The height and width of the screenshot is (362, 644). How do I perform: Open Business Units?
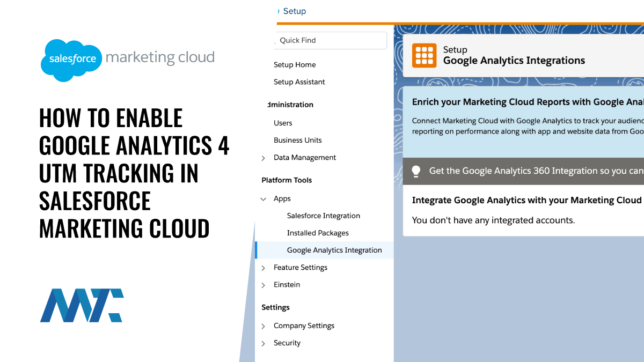[298, 140]
